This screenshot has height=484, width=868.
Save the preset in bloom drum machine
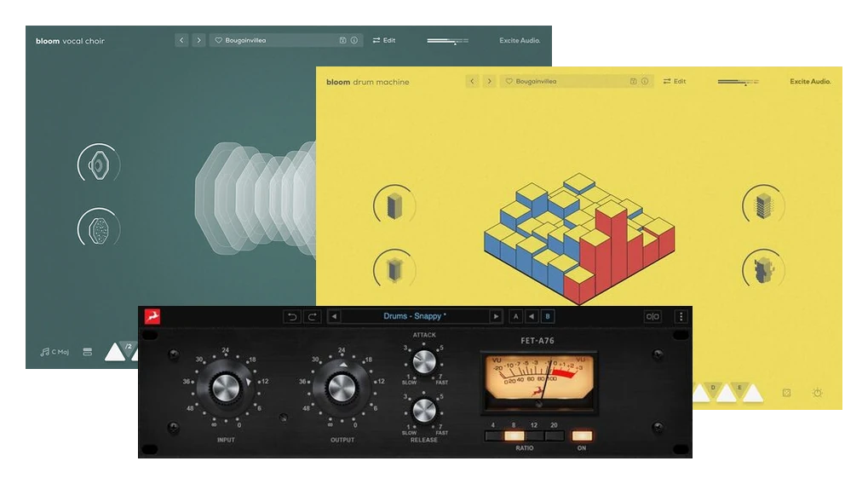pos(633,82)
